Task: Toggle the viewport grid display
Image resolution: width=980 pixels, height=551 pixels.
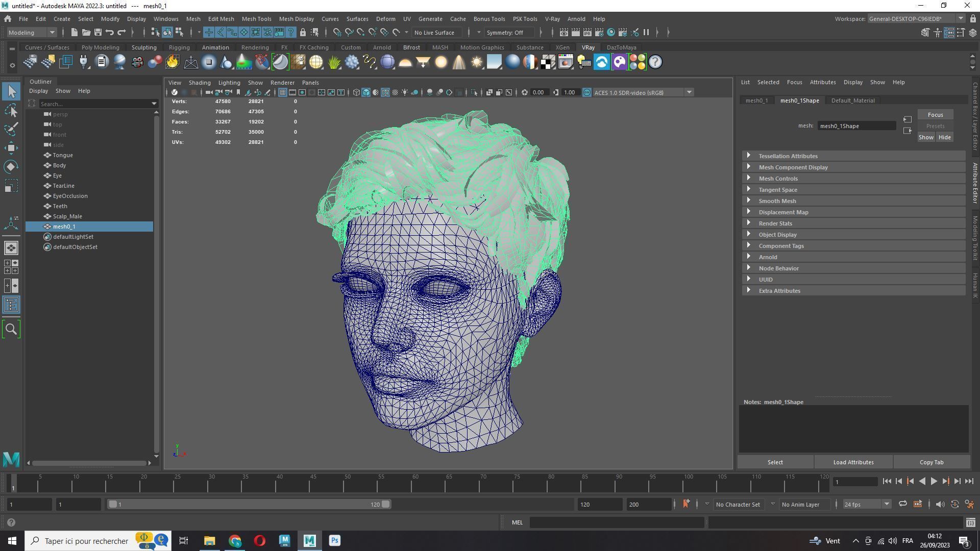Action: coord(282,92)
